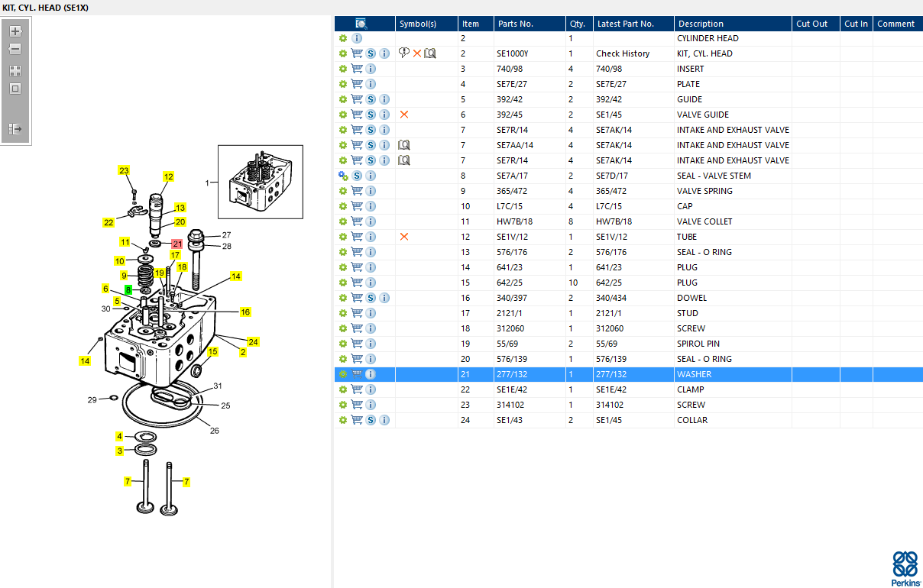This screenshot has width=923, height=588.
Task: Click the book-search symbol for SE1000Y
Action: 430,53
